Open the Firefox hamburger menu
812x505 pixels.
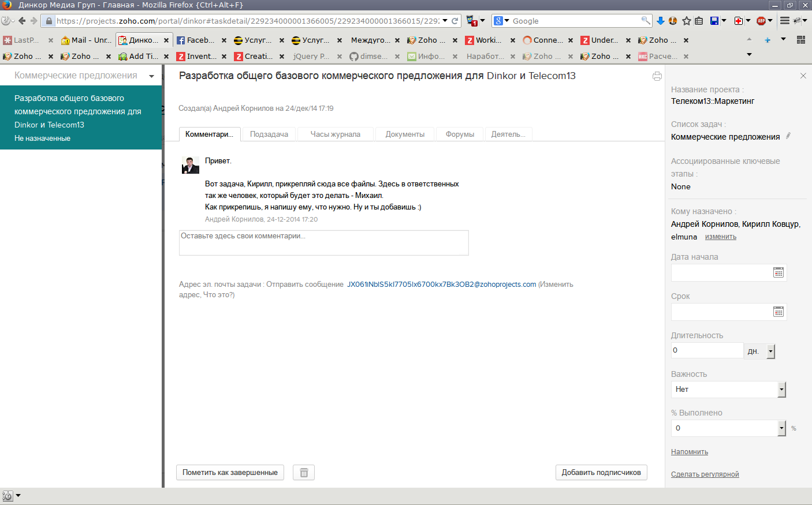click(784, 21)
